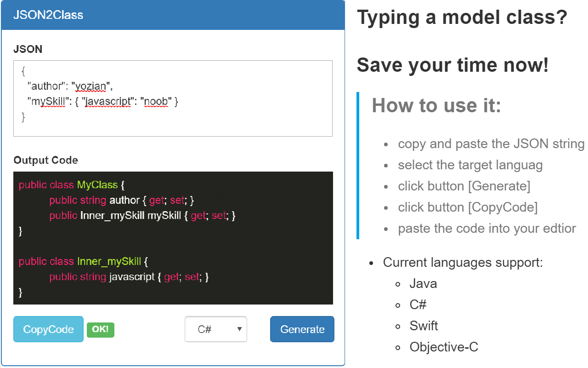Click the dropdown arrow next to C#
588x368 pixels.
point(239,329)
